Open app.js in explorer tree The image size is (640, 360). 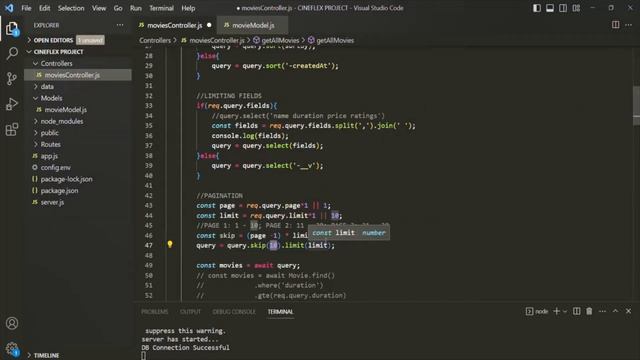click(49, 156)
